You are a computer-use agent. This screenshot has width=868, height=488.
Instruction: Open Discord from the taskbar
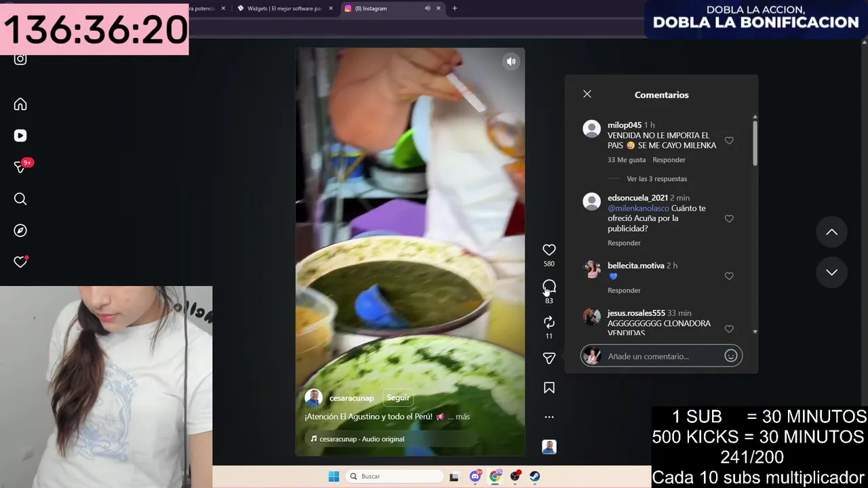coord(475,476)
